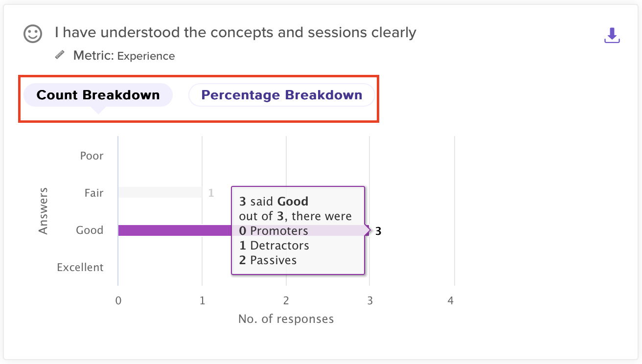
Task: Select the Count Breakdown tab
Action: (98, 95)
